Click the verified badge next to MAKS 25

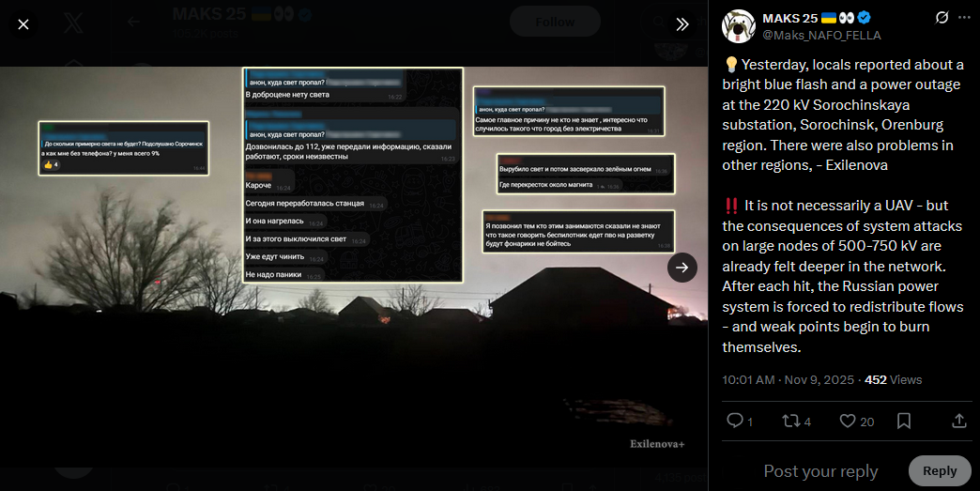(865, 18)
